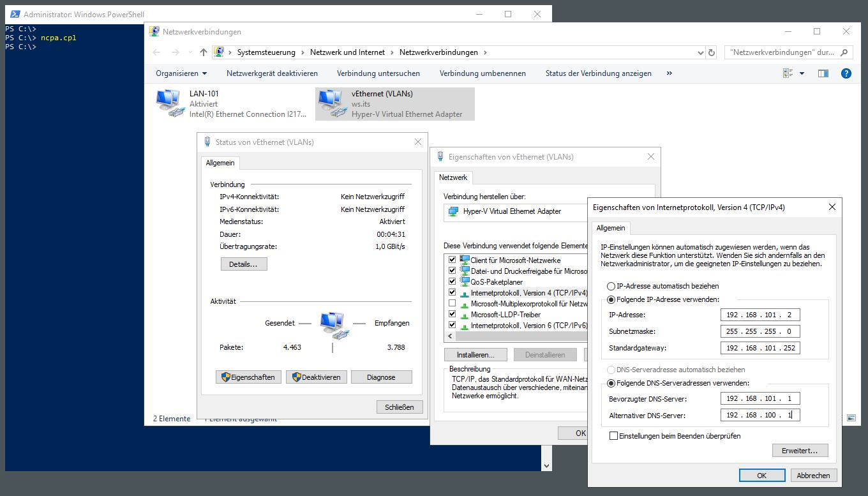Click the Status von vEthernet dialog title icon

[x=207, y=142]
